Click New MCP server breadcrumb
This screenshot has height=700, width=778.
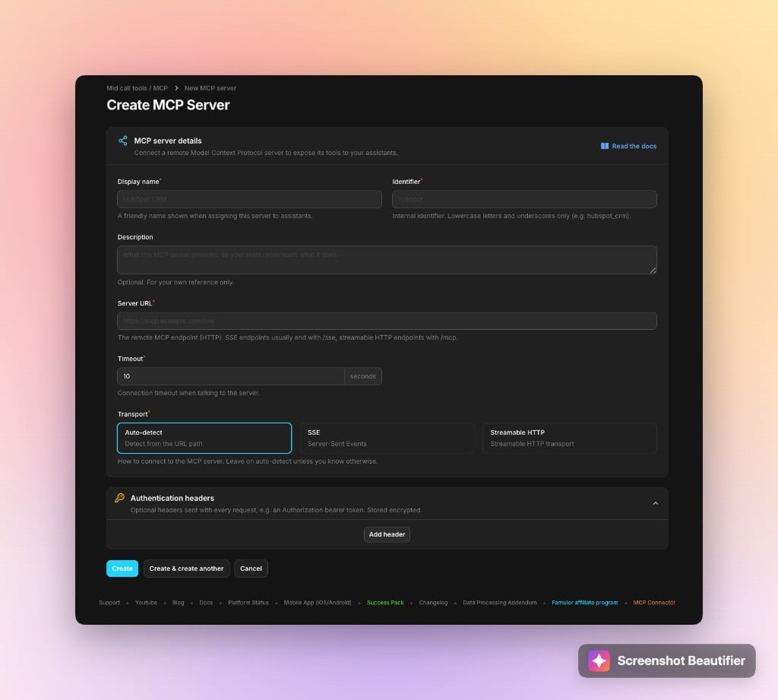pyautogui.click(x=210, y=88)
